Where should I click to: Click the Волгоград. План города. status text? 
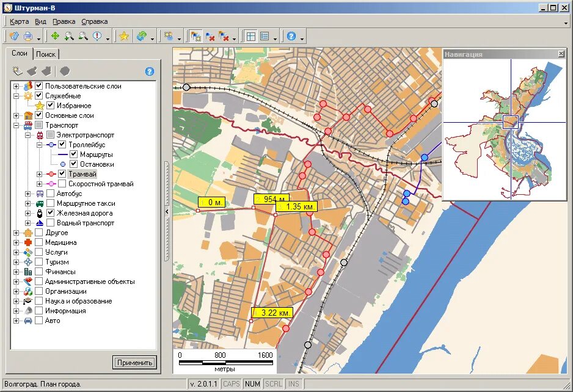click(x=43, y=384)
